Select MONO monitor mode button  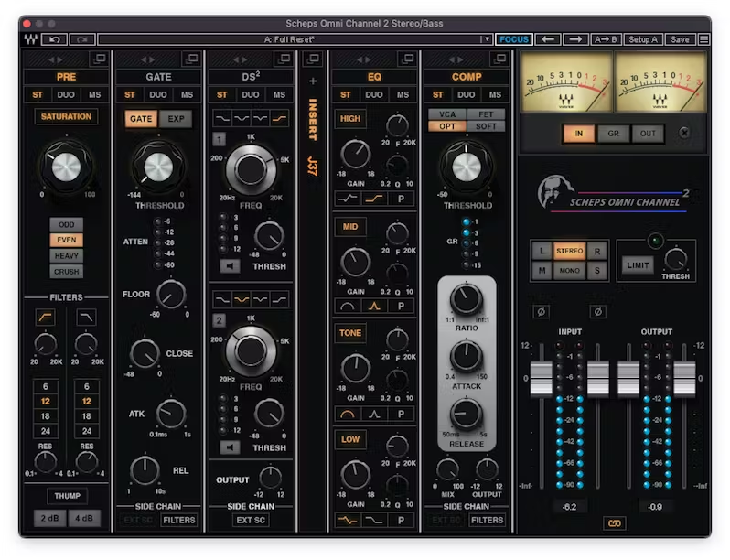pyautogui.click(x=569, y=271)
